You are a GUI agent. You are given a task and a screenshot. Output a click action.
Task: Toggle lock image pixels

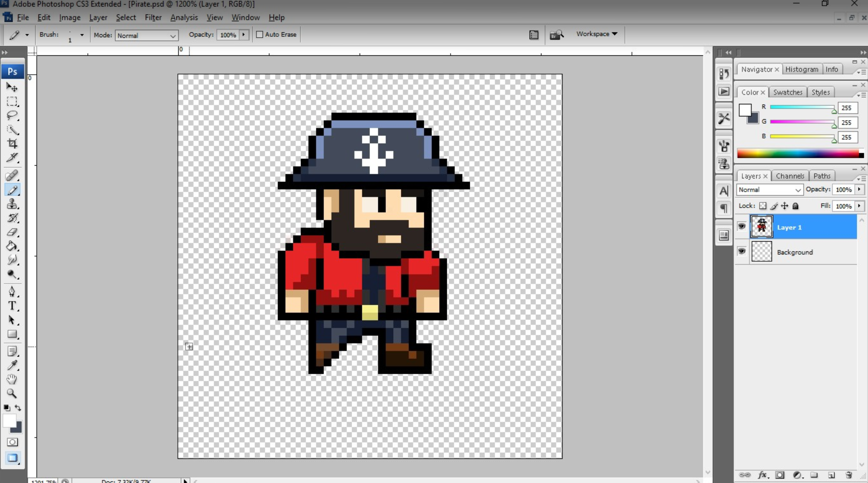point(774,206)
